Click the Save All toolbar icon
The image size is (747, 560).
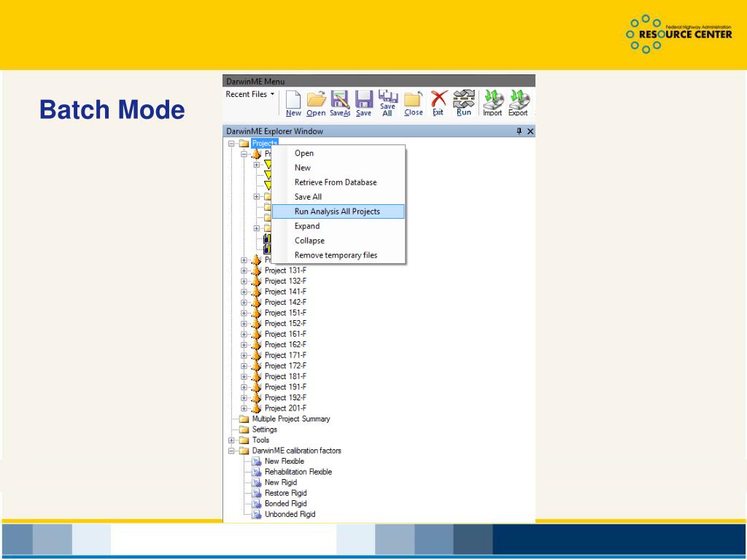pos(387,101)
